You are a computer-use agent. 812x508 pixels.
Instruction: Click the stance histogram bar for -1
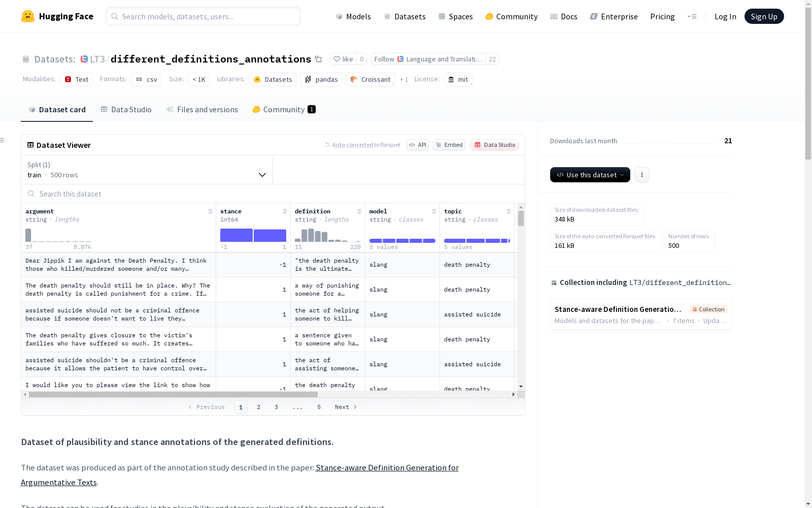[236, 235]
